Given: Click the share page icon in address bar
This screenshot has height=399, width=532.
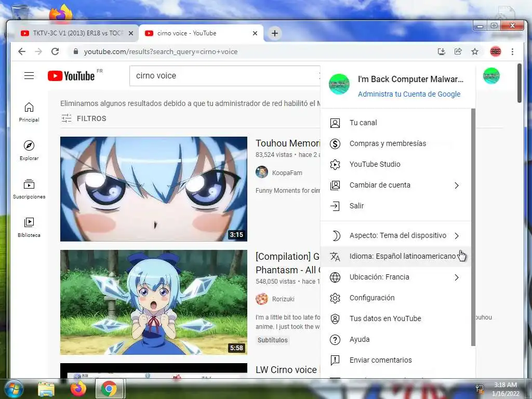Looking at the screenshot, I should pos(458,51).
